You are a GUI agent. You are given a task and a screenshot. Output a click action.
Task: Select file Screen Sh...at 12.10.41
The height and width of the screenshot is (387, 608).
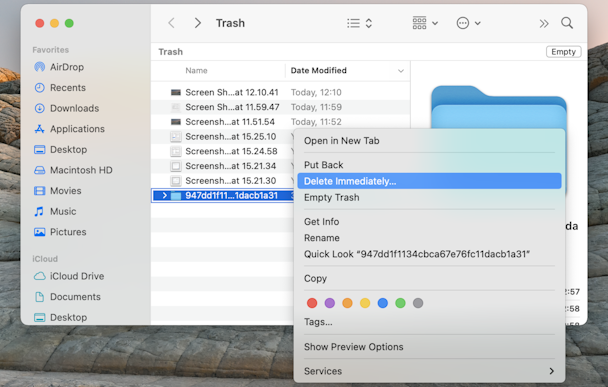tap(231, 92)
